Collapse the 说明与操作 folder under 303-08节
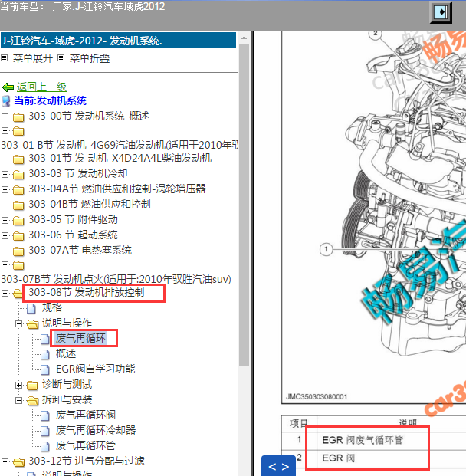The image size is (466, 476). tap(19, 324)
